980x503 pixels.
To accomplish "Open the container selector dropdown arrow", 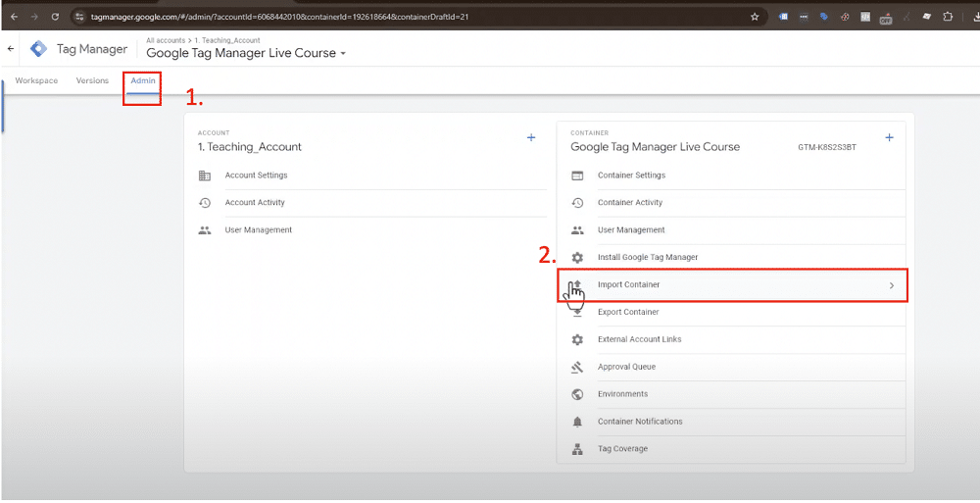I will coord(343,54).
